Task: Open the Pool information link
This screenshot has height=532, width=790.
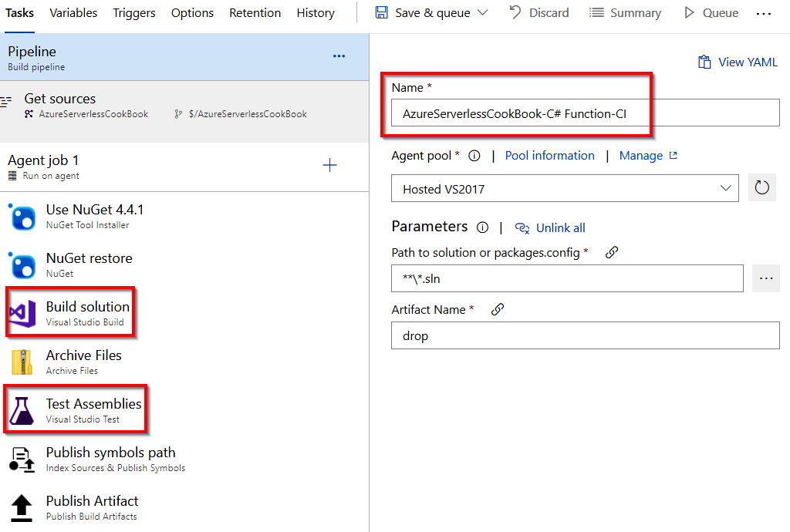Action: tap(549, 156)
